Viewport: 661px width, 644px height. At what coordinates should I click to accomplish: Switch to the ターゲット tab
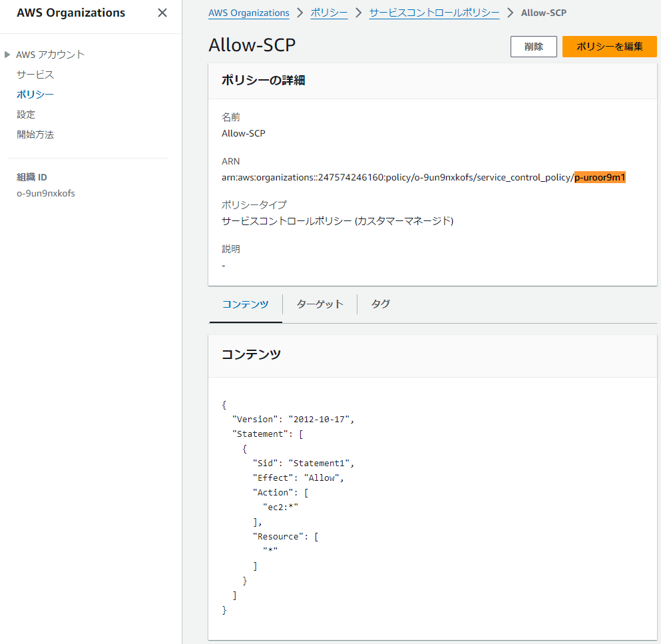320,304
